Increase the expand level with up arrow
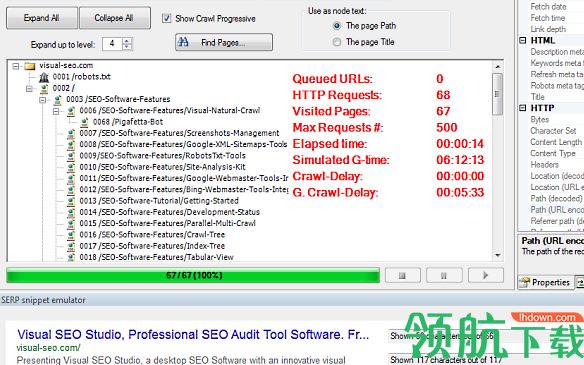This screenshot has width=584, height=365. (x=127, y=41)
